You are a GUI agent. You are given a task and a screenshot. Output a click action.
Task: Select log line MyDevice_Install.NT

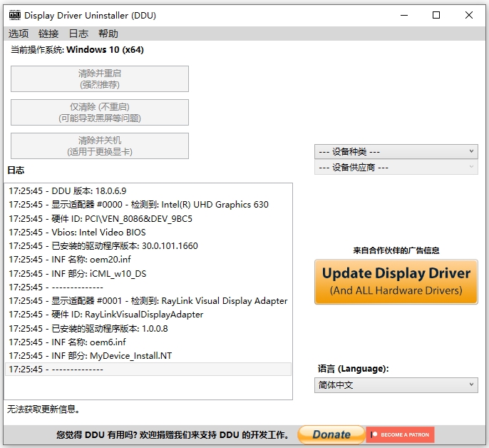tap(148, 355)
